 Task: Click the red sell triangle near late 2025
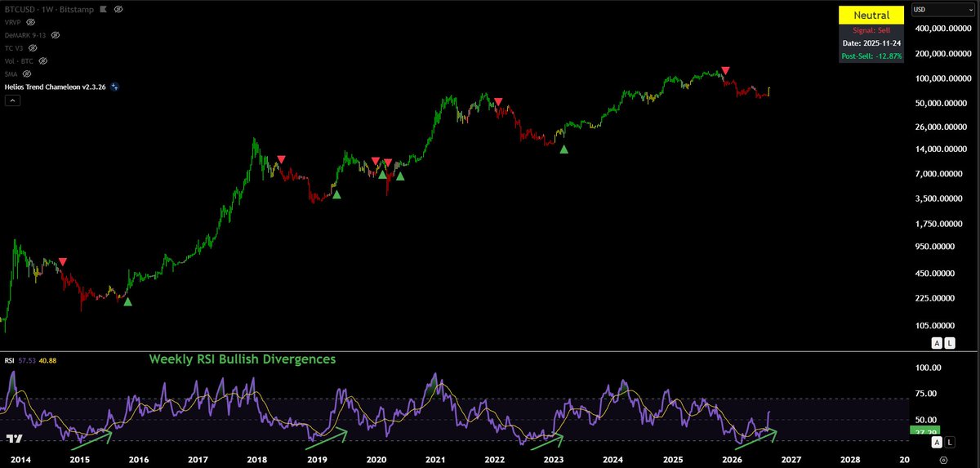pos(725,72)
